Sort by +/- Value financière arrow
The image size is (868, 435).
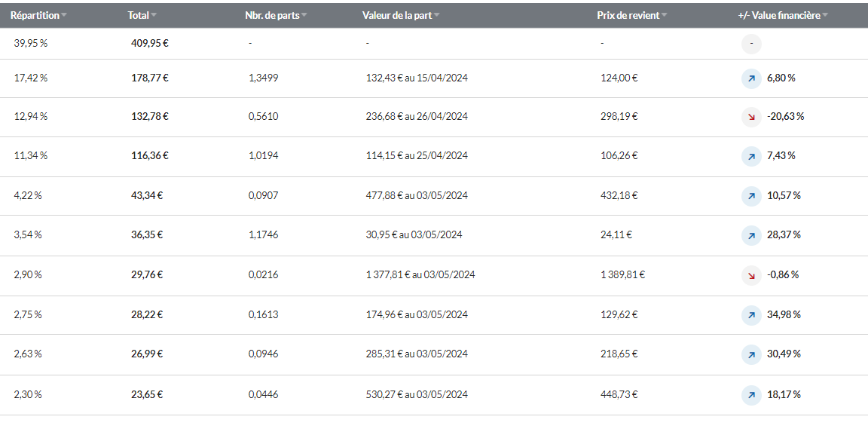coord(825,16)
